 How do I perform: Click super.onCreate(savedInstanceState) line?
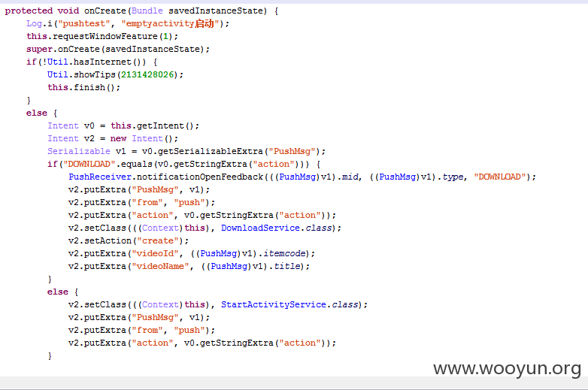118,49
